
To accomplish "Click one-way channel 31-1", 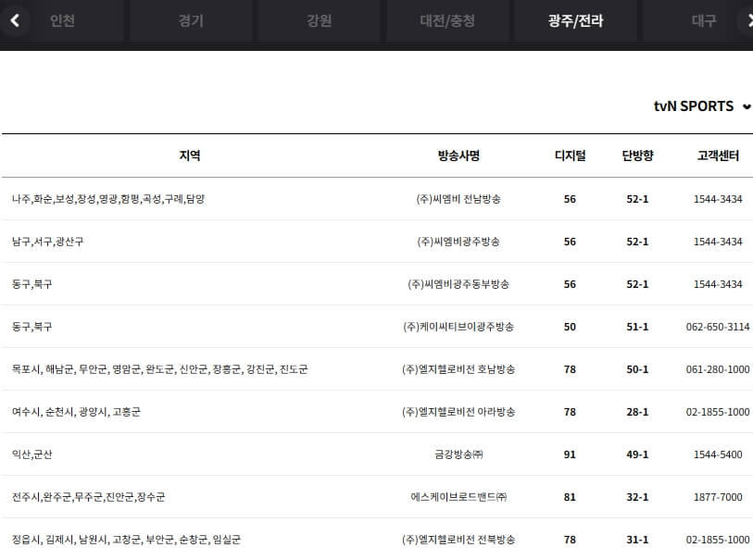I will click(638, 540).
